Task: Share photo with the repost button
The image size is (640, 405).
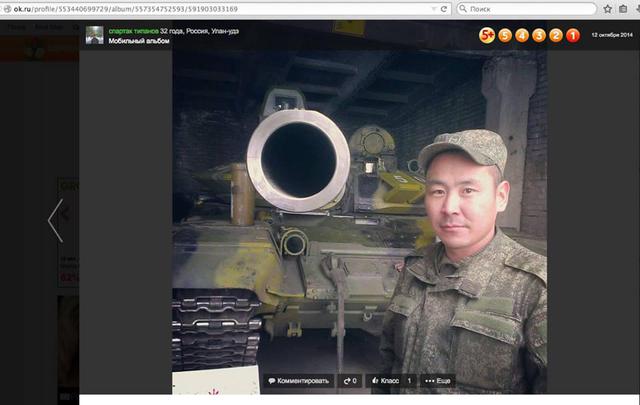Action: click(350, 381)
